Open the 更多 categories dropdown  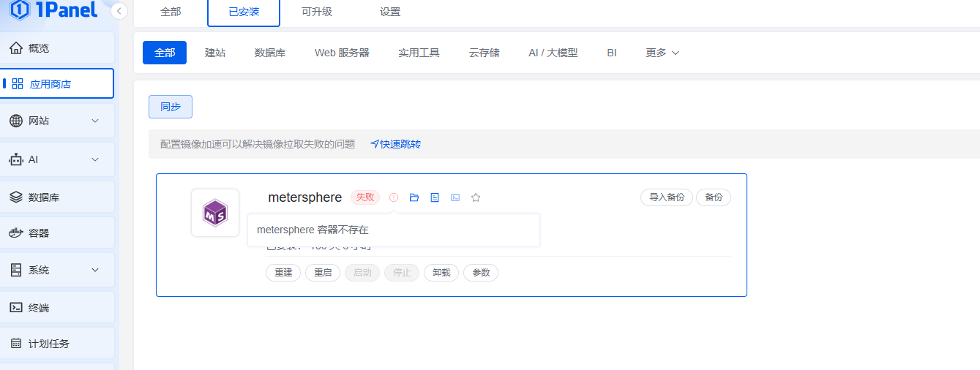click(x=662, y=53)
